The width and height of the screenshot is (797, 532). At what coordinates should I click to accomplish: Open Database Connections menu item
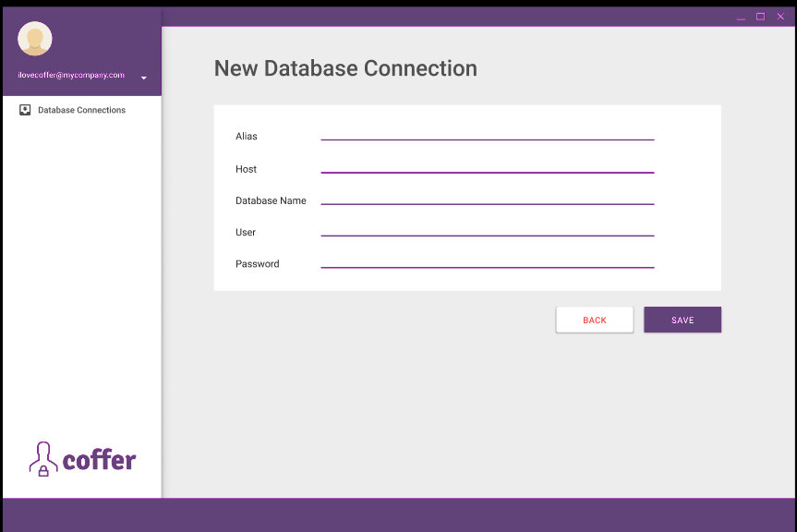coord(82,110)
